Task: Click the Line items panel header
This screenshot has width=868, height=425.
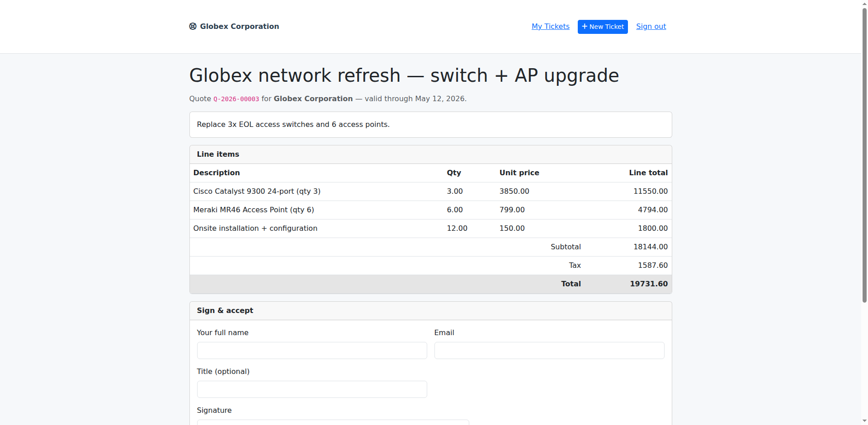Action: click(x=431, y=154)
